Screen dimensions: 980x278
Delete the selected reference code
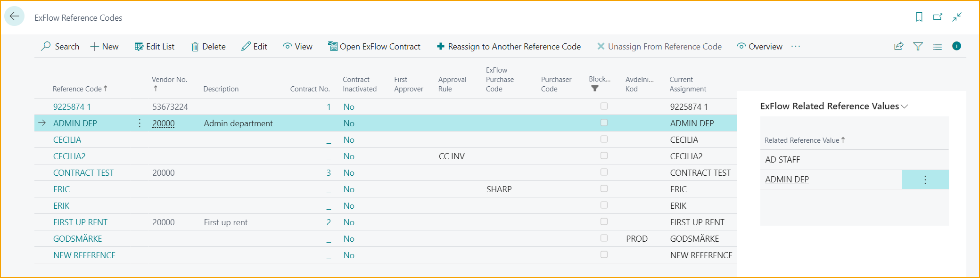(208, 46)
